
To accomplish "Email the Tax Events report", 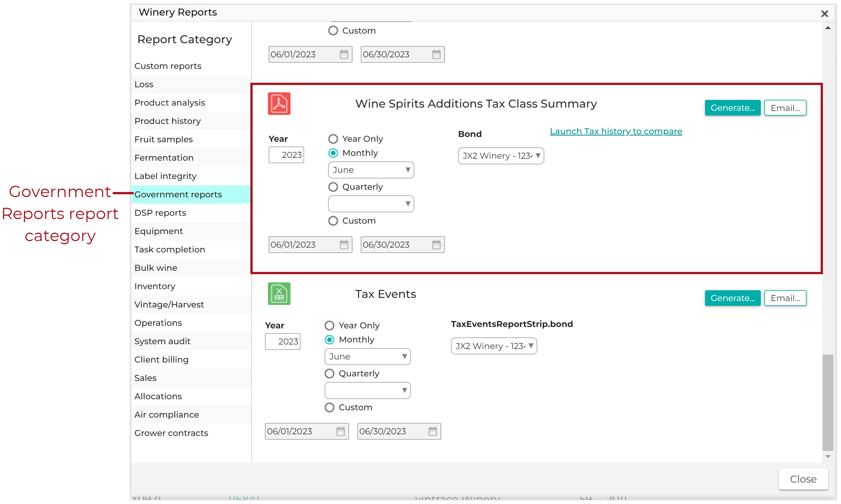I will point(785,298).
